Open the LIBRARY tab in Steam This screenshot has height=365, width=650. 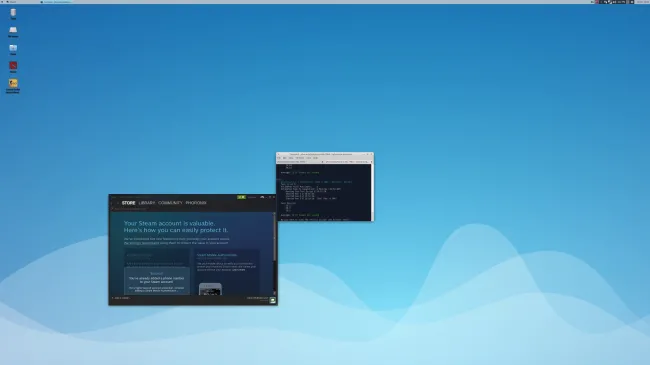click(x=147, y=203)
